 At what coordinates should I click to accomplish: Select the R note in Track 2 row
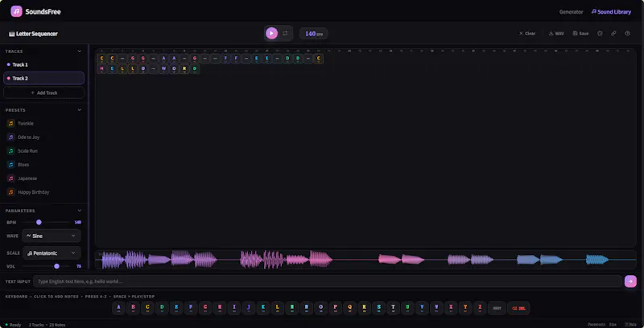point(184,69)
